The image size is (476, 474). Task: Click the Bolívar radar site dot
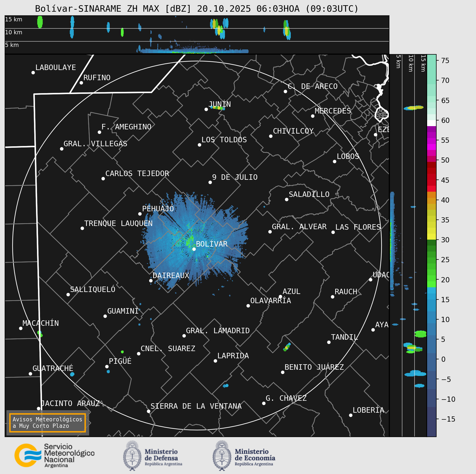tap(194, 249)
